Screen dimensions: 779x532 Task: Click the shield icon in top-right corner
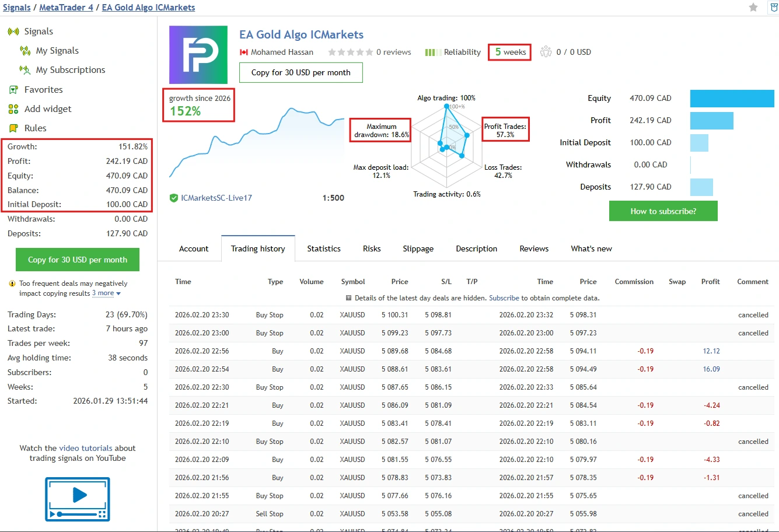click(773, 8)
